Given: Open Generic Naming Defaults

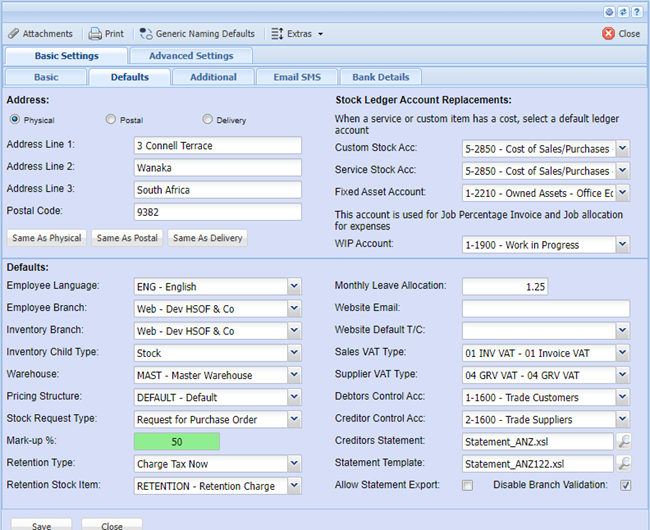Looking at the screenshot, I should click(198, 34).
